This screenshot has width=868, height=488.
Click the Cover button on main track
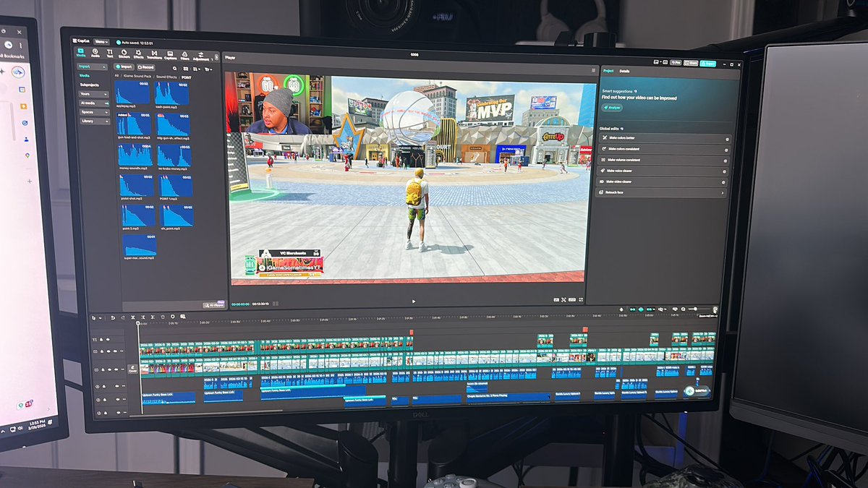point(132,370)
